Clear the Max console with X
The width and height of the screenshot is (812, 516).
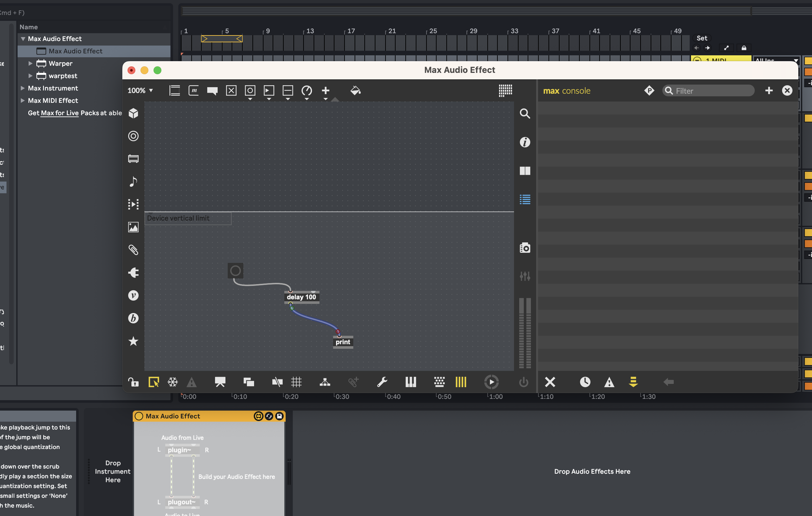(x=550, y=382)
